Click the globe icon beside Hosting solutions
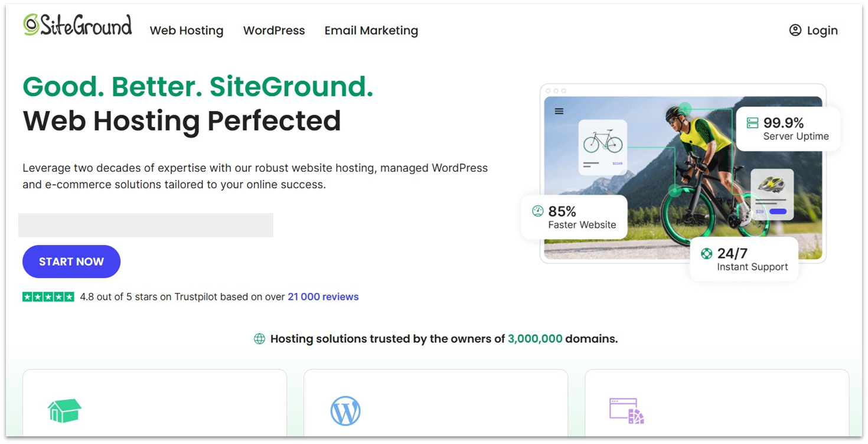This screenshot has width=868, height=444. pyautogui.click(x=259, y=339)
